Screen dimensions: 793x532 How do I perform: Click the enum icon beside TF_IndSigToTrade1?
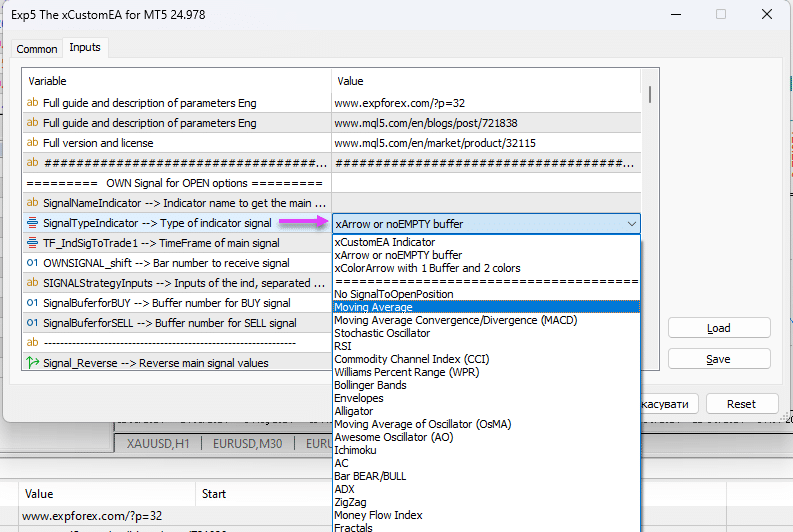(33, 243)
